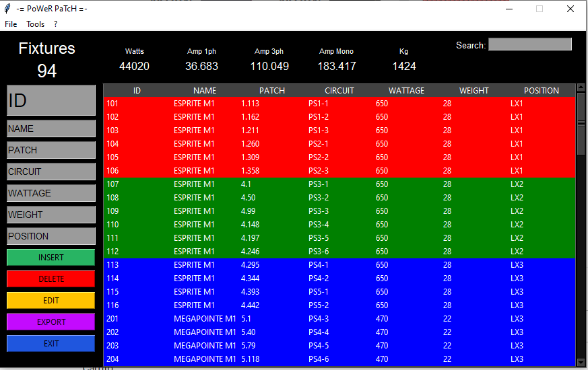The height and width of the screenshot is (370, 588).
Task: Click into the PATCH entry field
Action: 51,150
